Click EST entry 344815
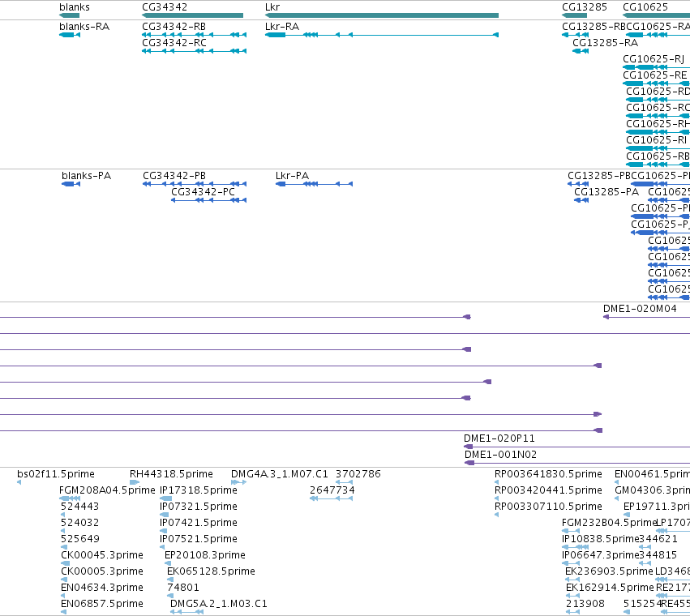 point(658,555)
